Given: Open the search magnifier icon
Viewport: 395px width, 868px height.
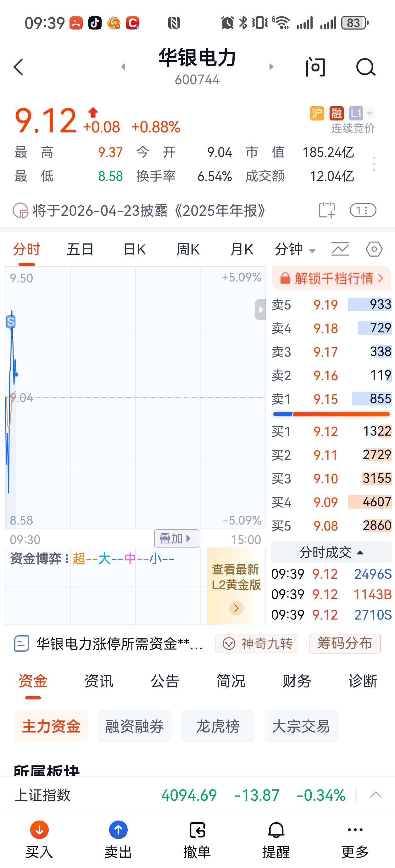Looking at the screenshot, I should 366,67.
